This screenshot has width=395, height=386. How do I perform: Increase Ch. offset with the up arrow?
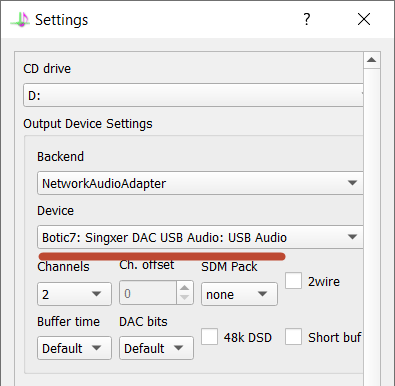pos(185,288)
